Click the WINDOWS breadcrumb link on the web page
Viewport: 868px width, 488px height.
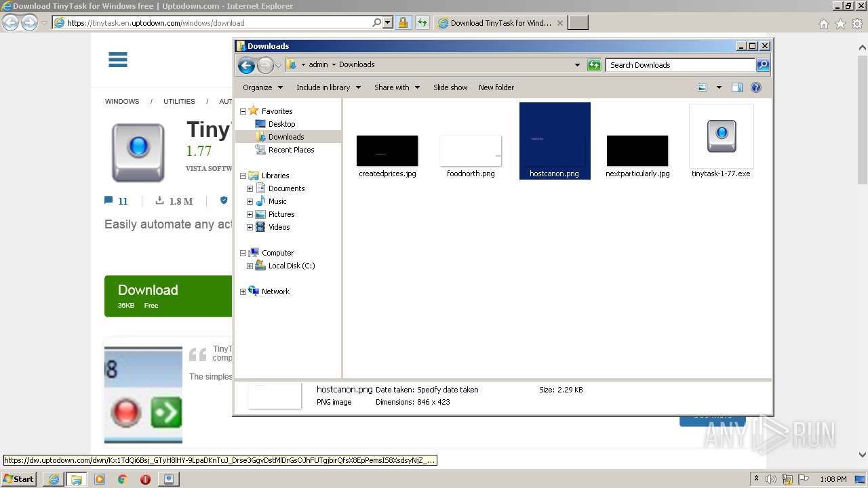pos(122,101)
